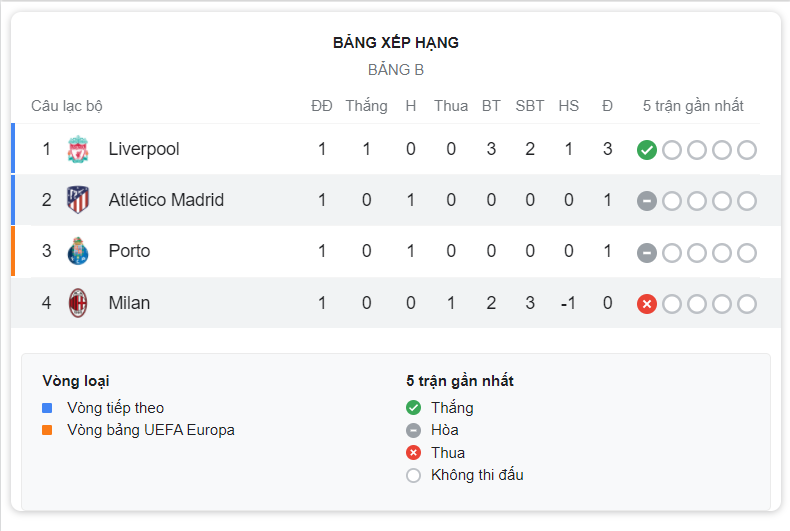Click gray Hòa icon in legend
Viewport: 790px width, 531px height.
tap(413, 430)
